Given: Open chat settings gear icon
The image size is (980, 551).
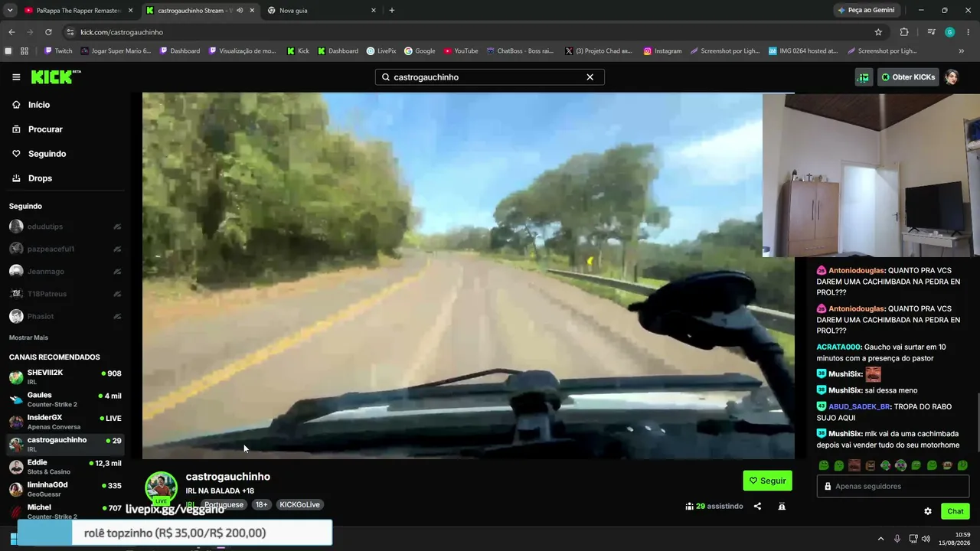Looking at the screenshot, I should 928,511.
